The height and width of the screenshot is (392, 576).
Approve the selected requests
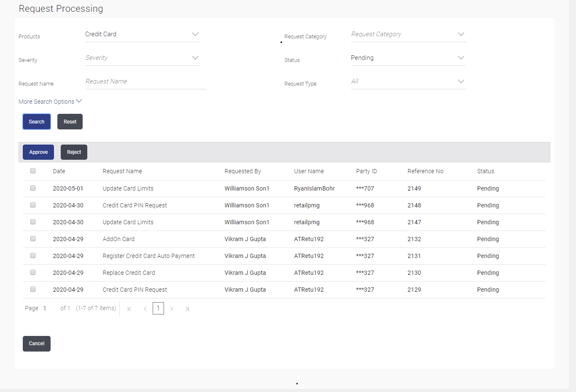(x=38, y=152)
